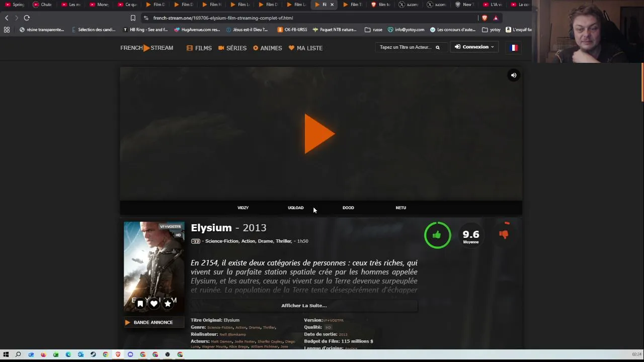Open the HugAvenue.com bookmark
Screen dimensions: 644x362
click(197, 30)
